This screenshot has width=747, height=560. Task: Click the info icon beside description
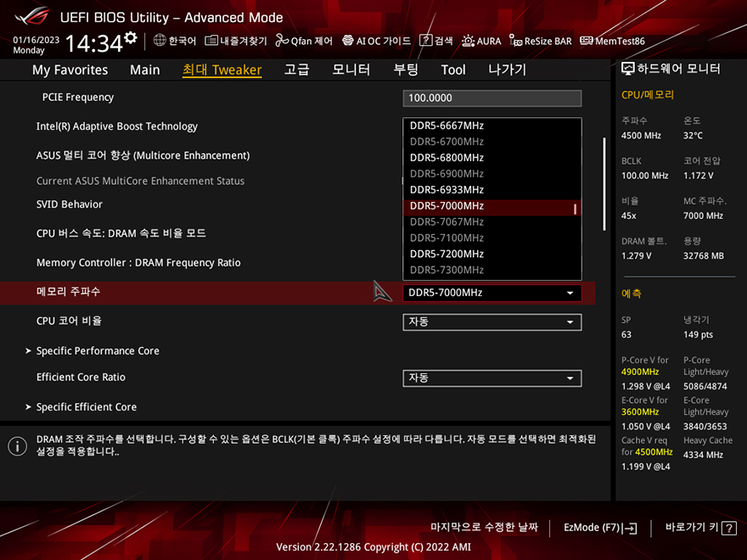pyautogui.click(x=18, y=446)
